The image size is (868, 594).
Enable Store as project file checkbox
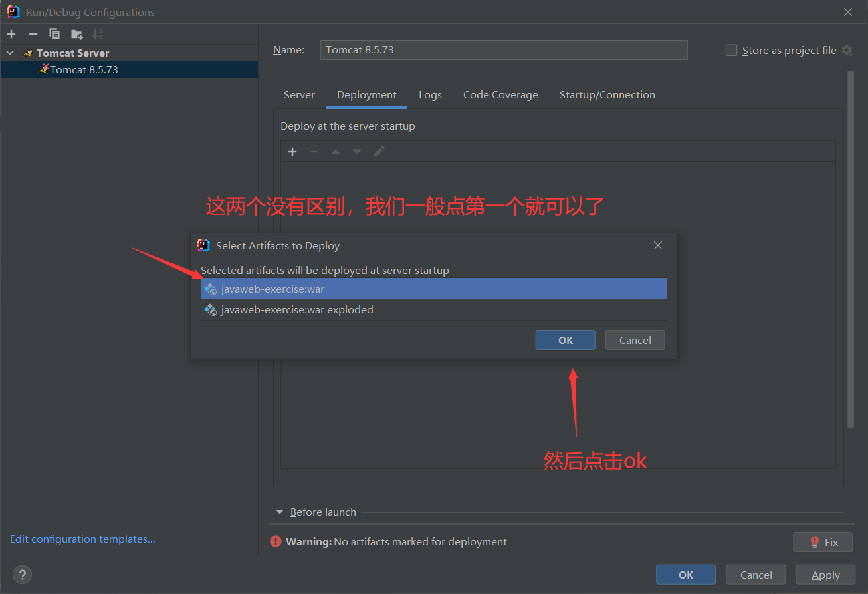pos(731,50)
